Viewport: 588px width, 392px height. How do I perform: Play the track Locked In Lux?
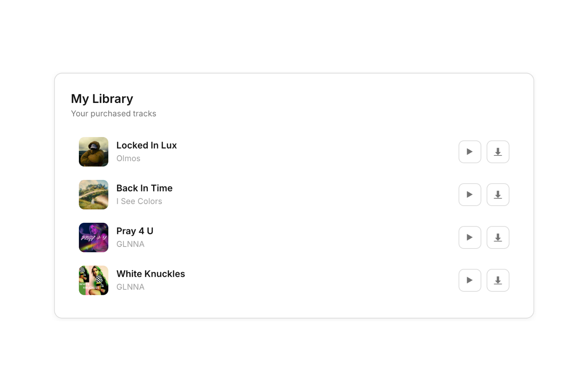(470, 152)
